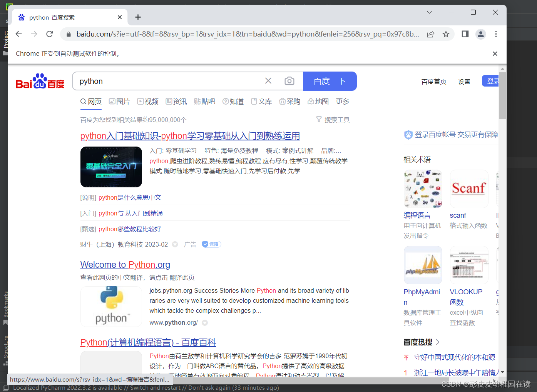Click the page vertical scrollbar thumb
537x392 pixels.
502,95
